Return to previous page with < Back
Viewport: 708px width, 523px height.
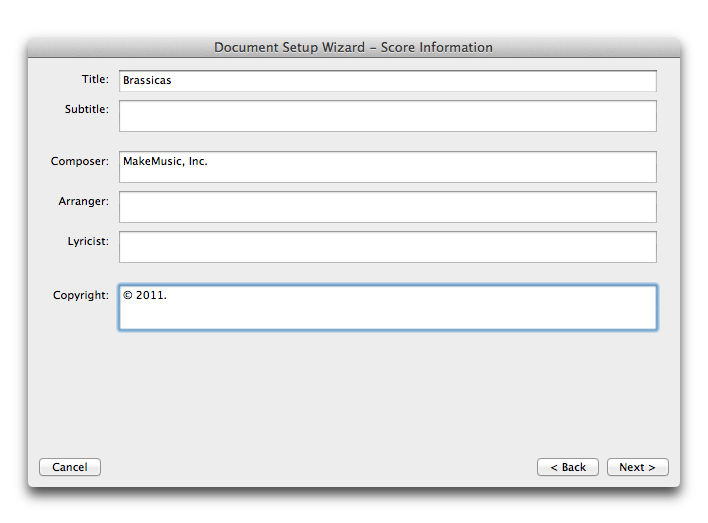pos(568,467)
